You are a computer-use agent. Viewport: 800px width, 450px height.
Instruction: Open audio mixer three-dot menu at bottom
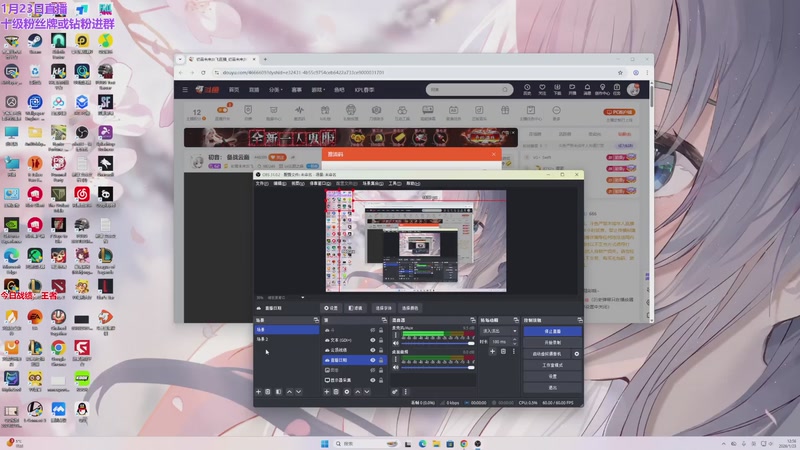406,392
